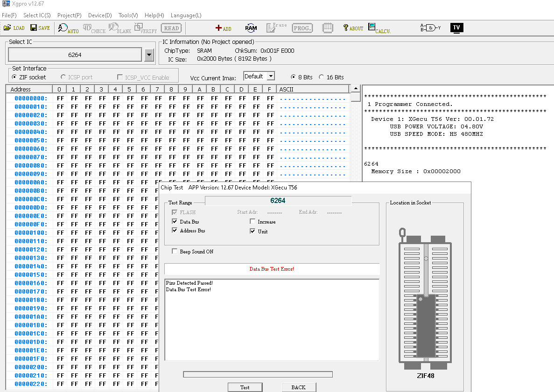
Task: Open the RAM test tool icon
Action: pos(251,28)
